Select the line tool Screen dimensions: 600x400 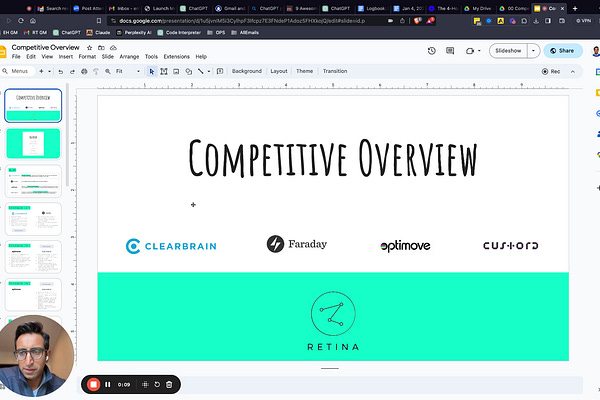click(x=201, y=71)
